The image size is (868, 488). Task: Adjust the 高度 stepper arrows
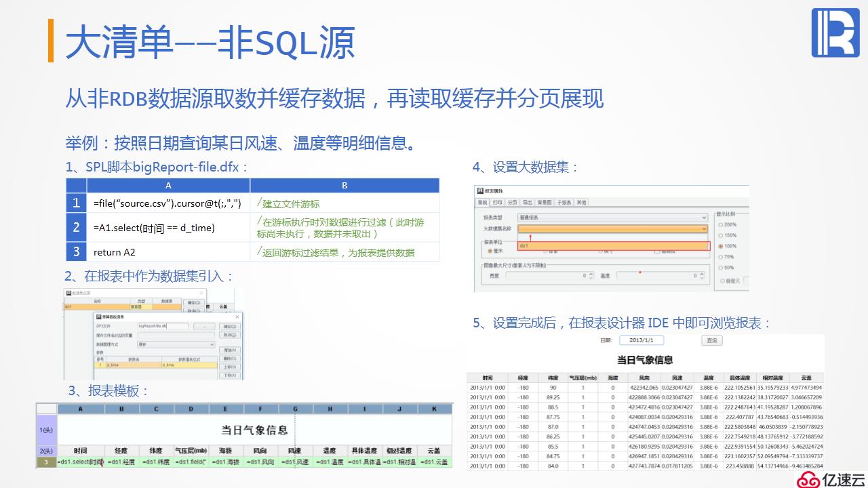(x=702, y=276)
